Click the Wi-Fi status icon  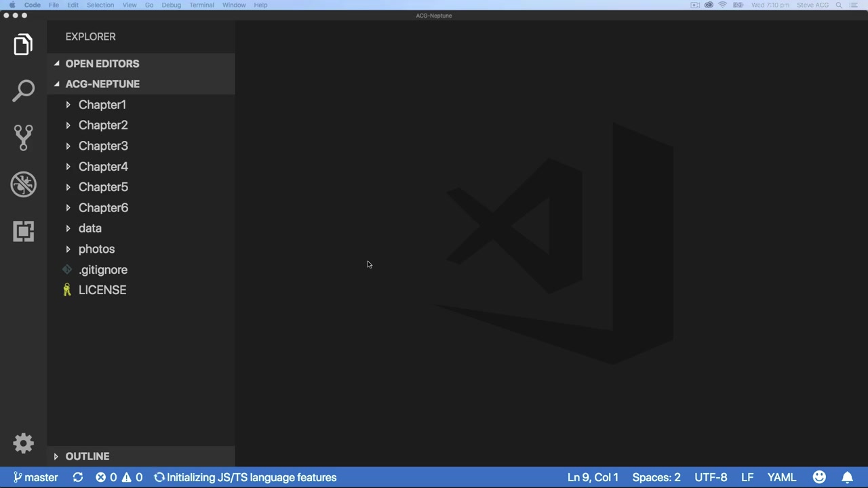[x=723, y=5]
